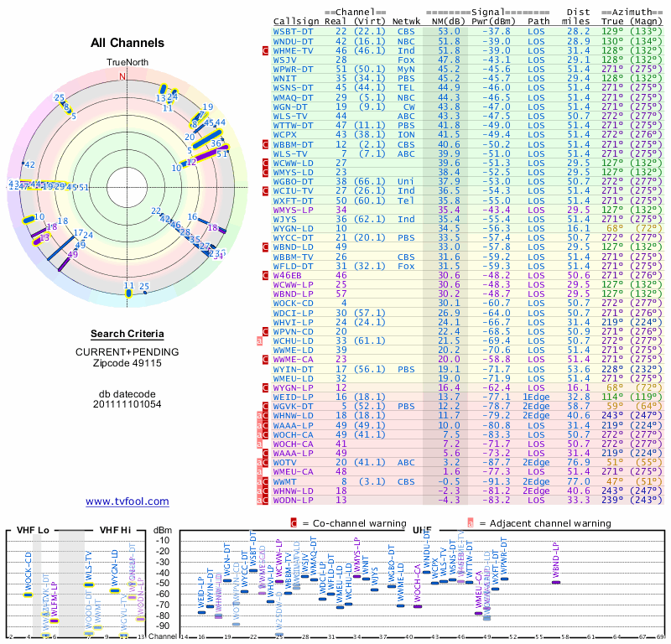Image resolution: width=671 pixels, height=644 pixels.
Task: Click the 'All Channels' radar plot title
Action: pos(127,43)
